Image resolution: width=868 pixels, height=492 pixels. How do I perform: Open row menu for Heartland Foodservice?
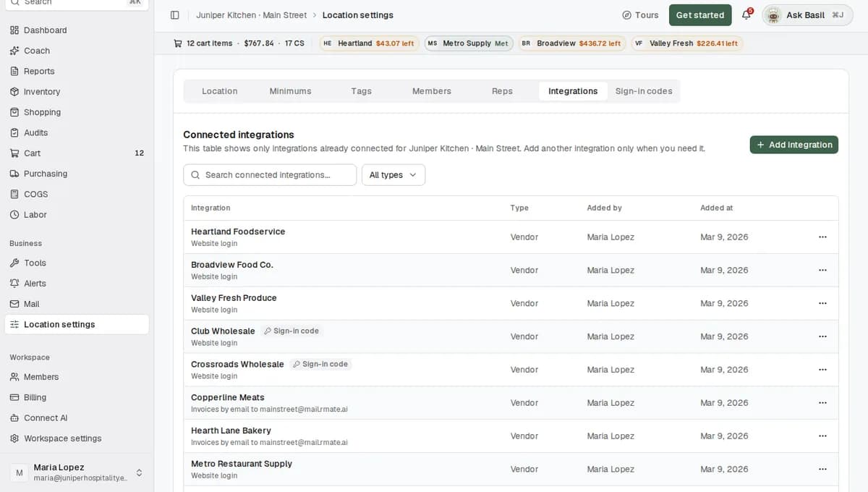(x=822, y=237)
